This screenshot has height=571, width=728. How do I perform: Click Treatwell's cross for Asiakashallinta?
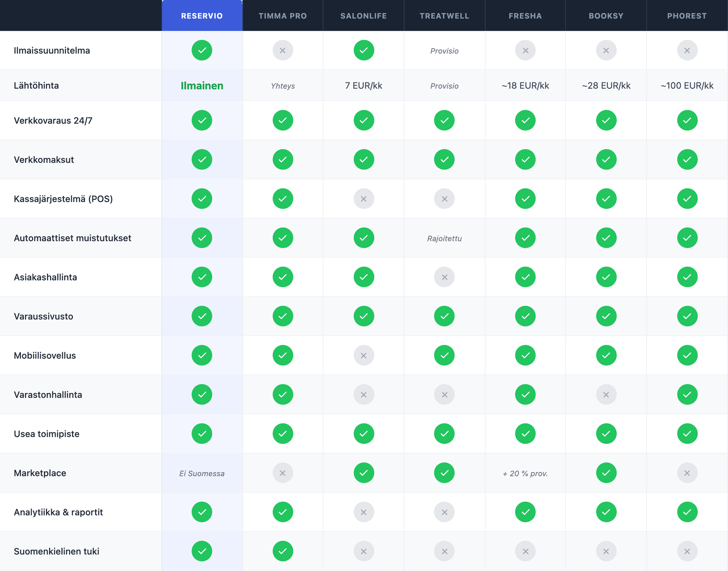(444, 277)
